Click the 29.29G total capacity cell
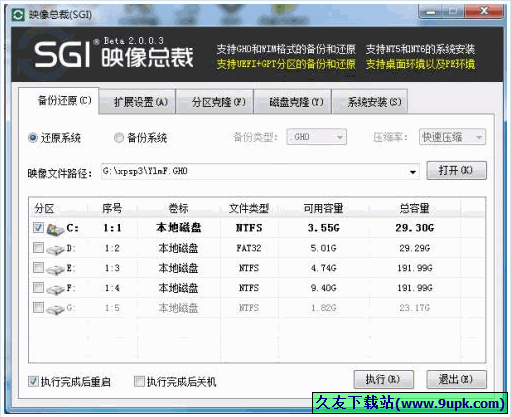Image resolution: width=511 pixels, height=417 pixels. coord(415,248)
